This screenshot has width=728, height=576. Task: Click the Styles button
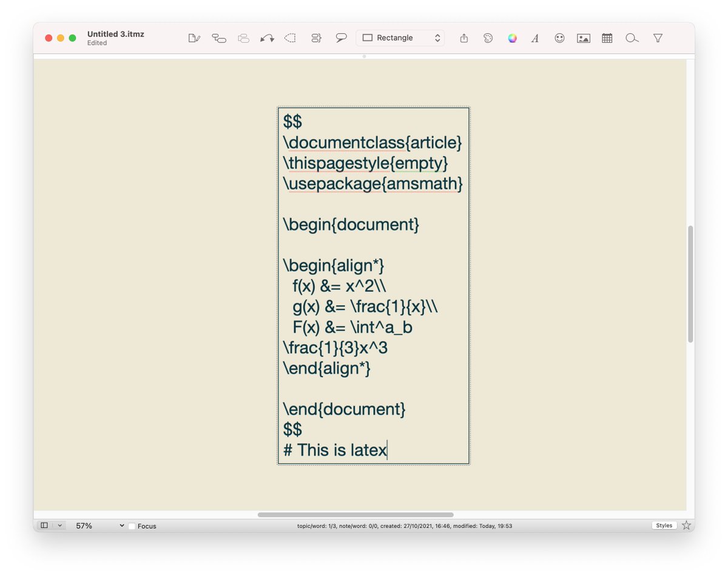[x=664, y=526]
